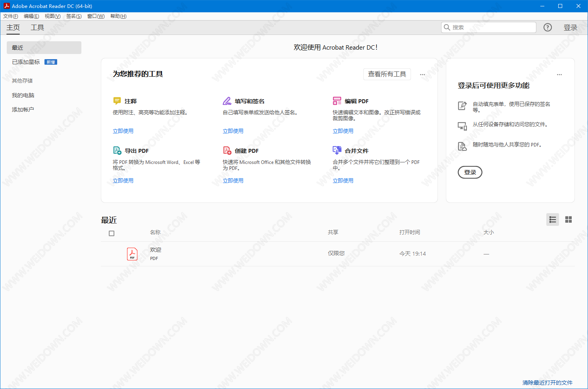Open the 帮助(H) menu

click(118, 16)
